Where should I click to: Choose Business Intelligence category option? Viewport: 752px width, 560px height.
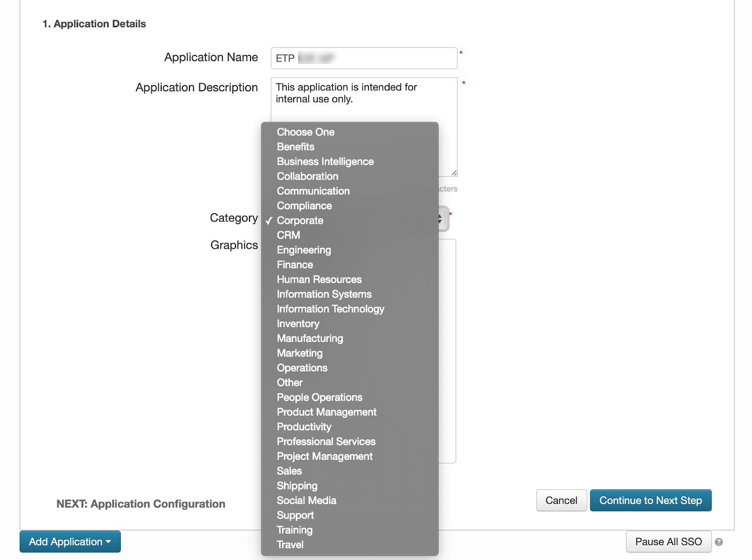click(325, 161)
